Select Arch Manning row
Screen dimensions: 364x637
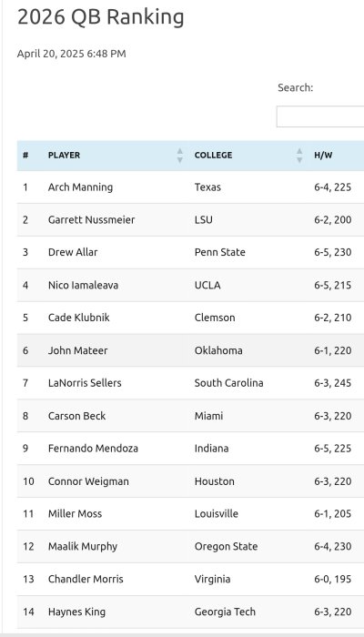coord(190,187)
